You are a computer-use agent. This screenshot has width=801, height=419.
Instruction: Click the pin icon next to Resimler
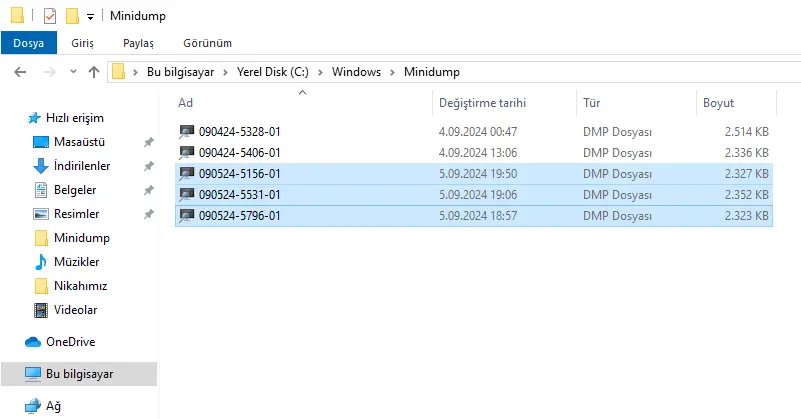click(x=148, y=214)
